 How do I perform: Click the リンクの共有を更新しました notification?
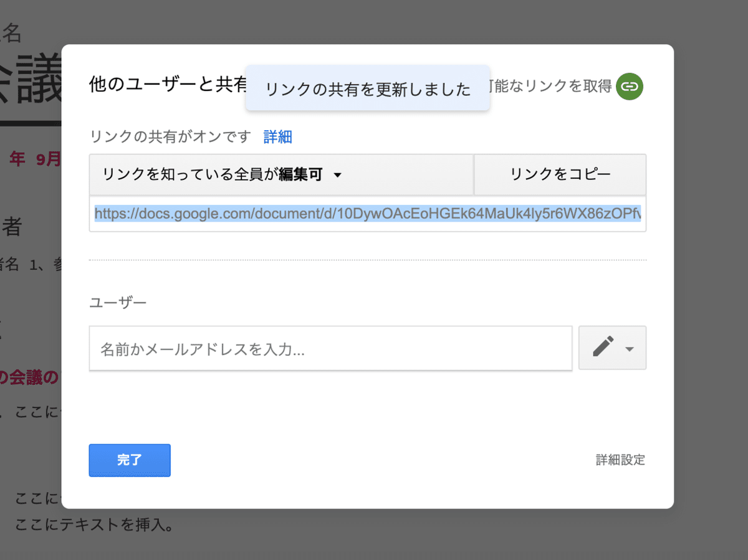[367, 88]
